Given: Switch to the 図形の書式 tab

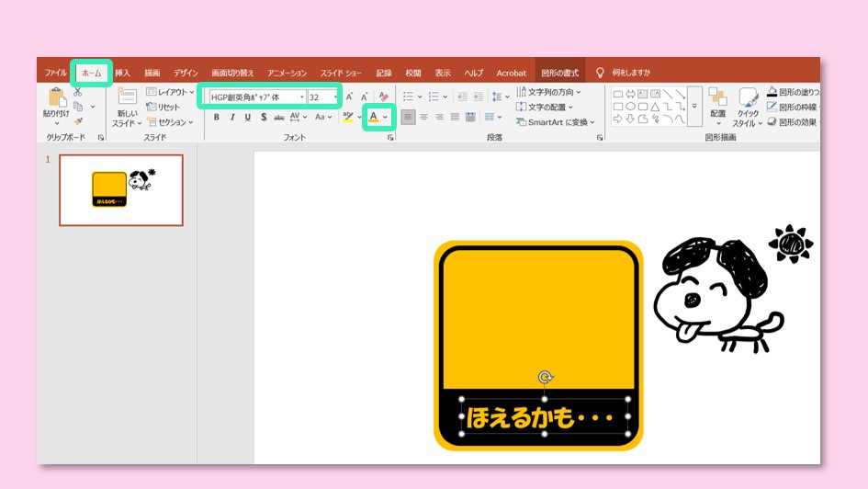Looking at the screenshot, I should [x=559, y=73].
